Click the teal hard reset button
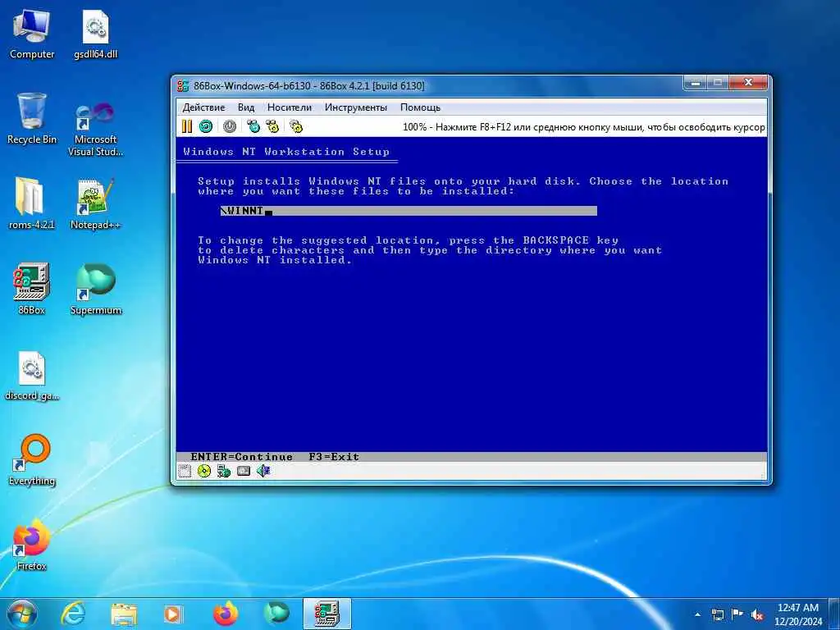The width and height of the screenshot is (840, 630). [206, 126]
